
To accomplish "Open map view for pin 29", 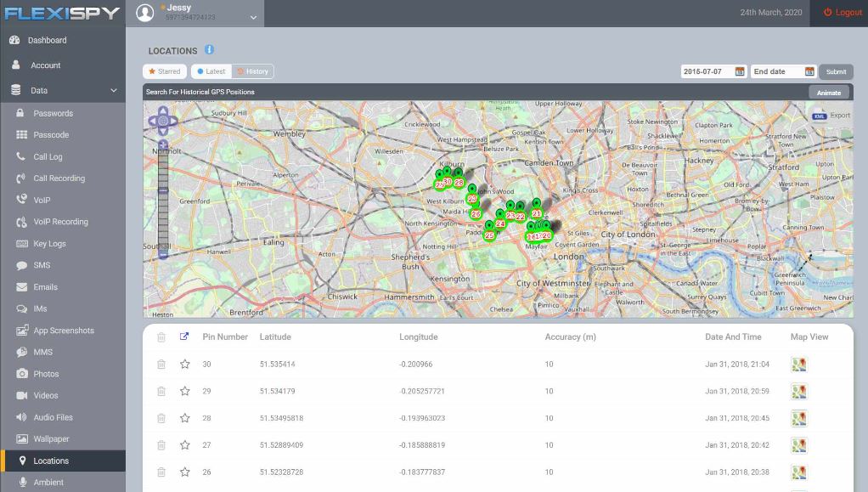I will click(x=799, y=391).
